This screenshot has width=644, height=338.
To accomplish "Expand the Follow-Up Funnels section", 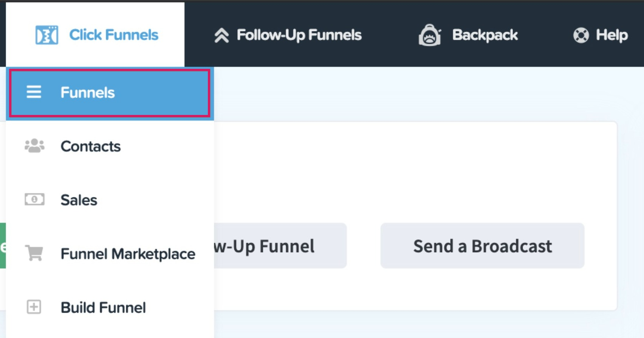I will 298,35.
